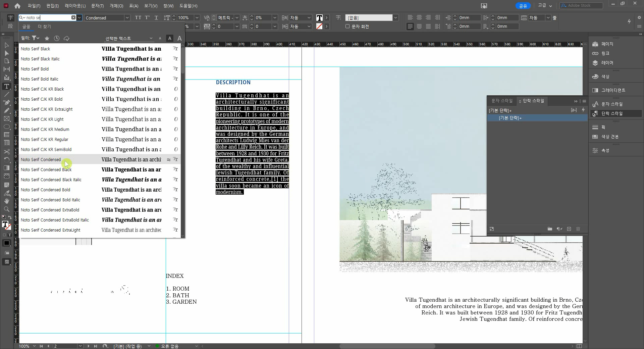Click the text fill color swatch in control panel
644x349 pixels.
pos(319,17)
